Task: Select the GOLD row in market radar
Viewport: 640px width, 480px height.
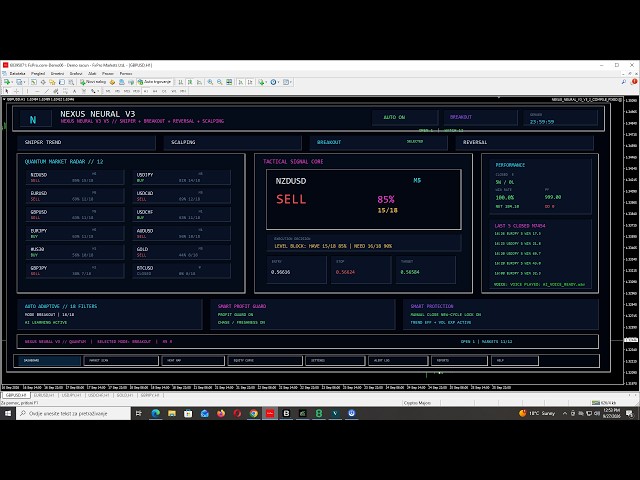Action: (181, 252)
